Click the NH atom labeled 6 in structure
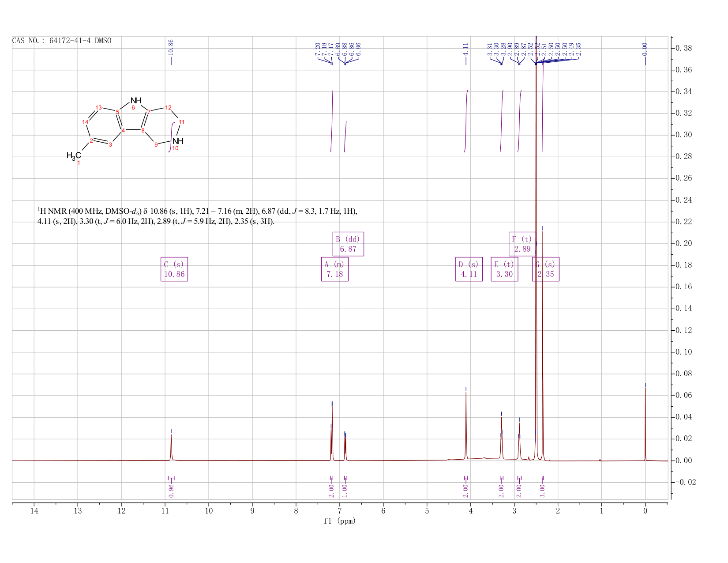The image size is (728, 563). (x=135, y=101)
